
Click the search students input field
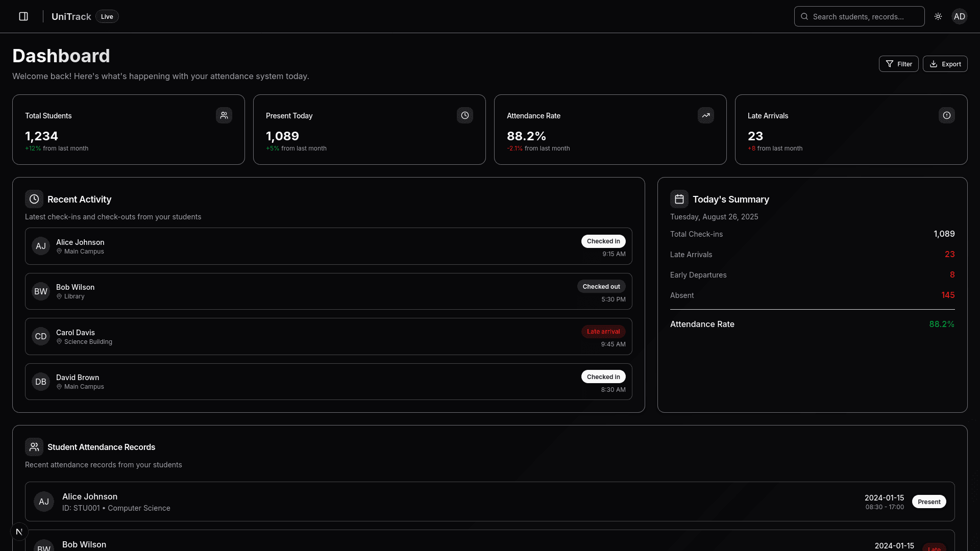(860, 16)
